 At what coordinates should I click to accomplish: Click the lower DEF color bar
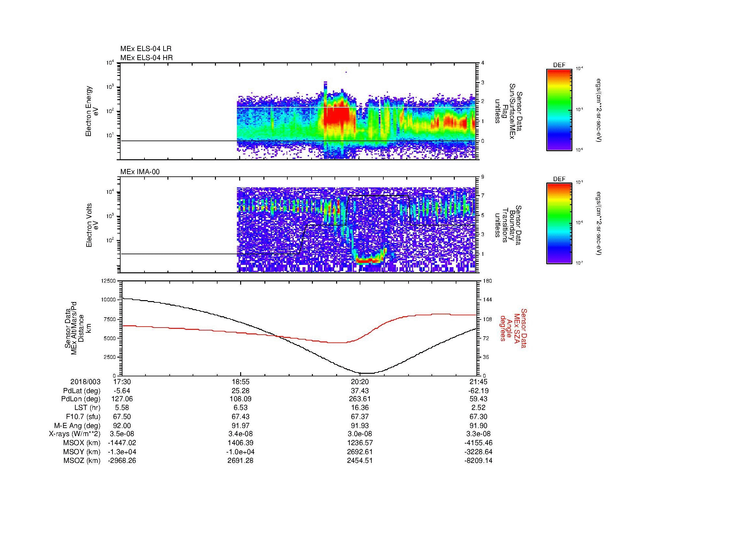click(x=559, y=224)
